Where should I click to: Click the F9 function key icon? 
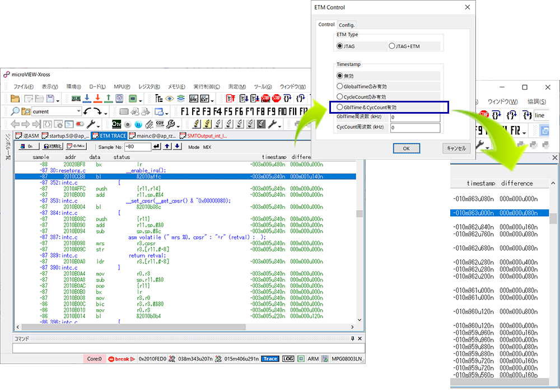click(271, 111)
